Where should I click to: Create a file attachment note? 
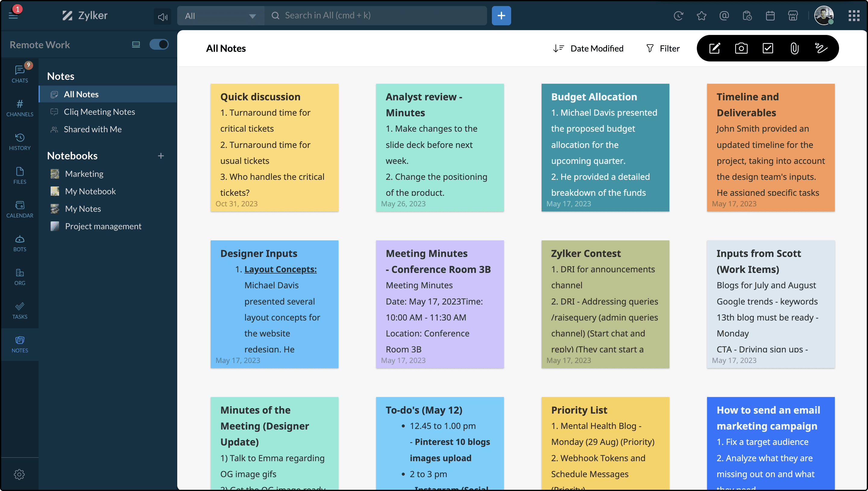(x=794, y=48)
